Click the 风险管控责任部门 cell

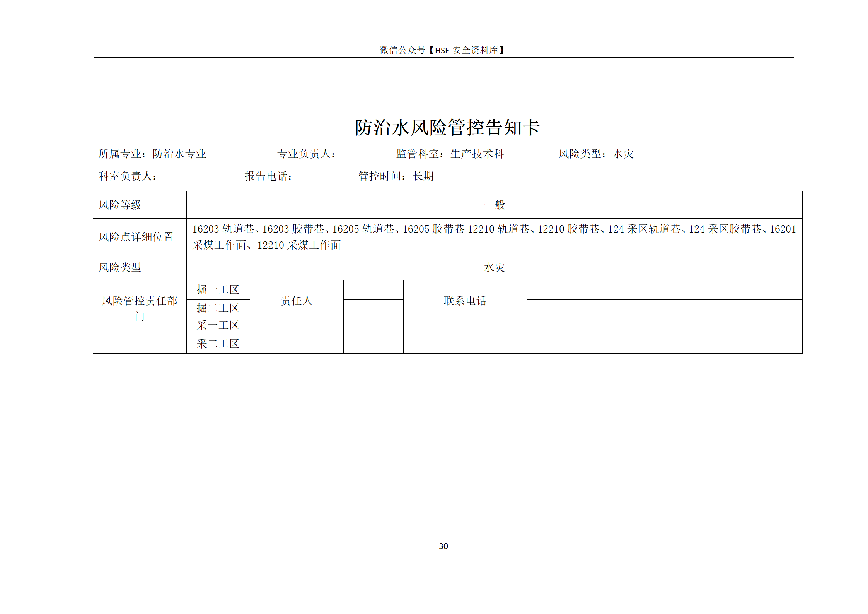(140, 316)
